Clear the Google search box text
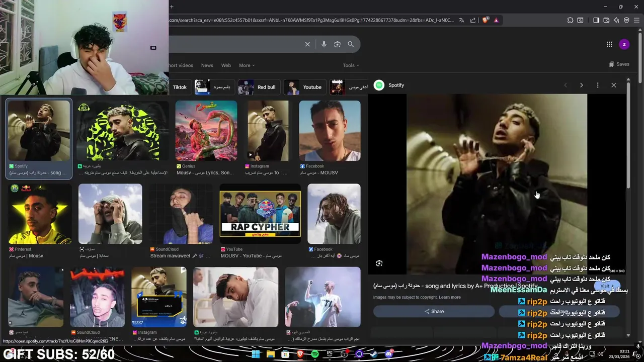Viewport: 644px width, 362px height. pyautogui.click(x=307, y=44)
